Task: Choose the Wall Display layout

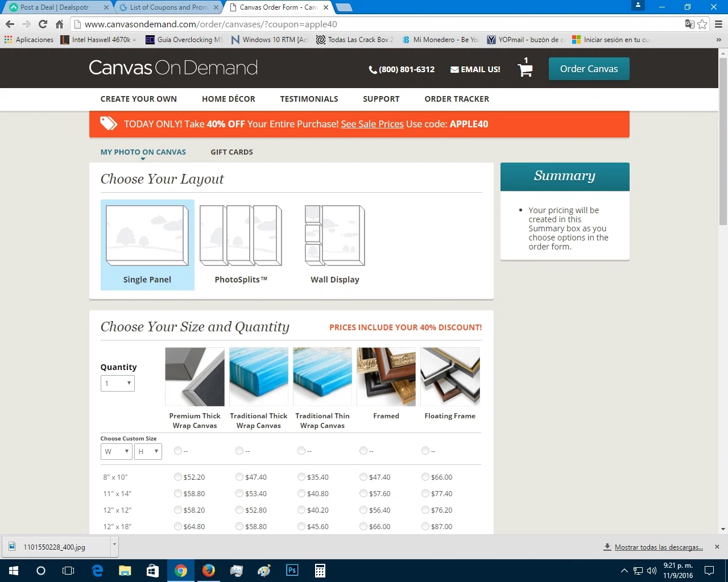Action: tap(335, 245)
